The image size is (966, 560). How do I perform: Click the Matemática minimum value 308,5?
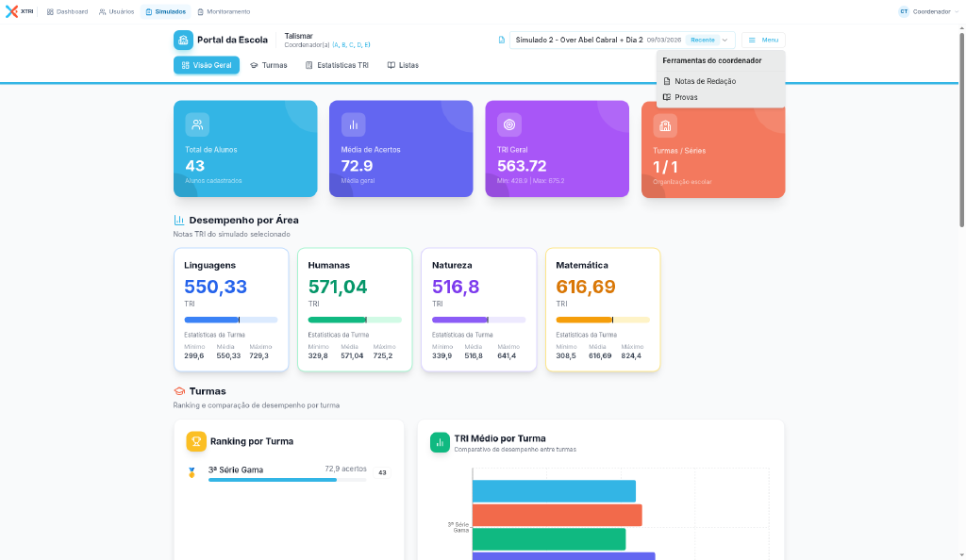point(566,355)
